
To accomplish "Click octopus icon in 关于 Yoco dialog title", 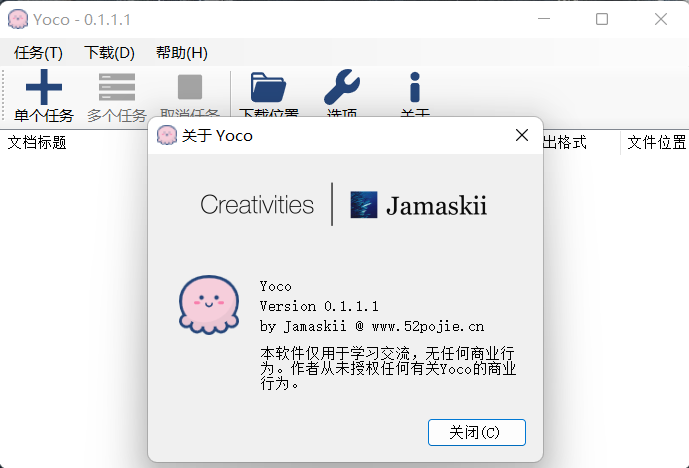I will (x=168, y=135).
